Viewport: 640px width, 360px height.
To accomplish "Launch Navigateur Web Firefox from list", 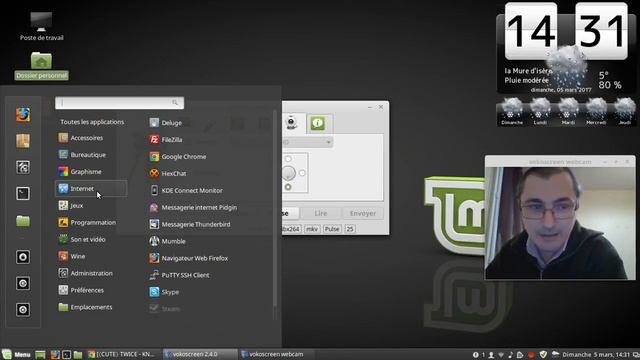I will [189, 258].
